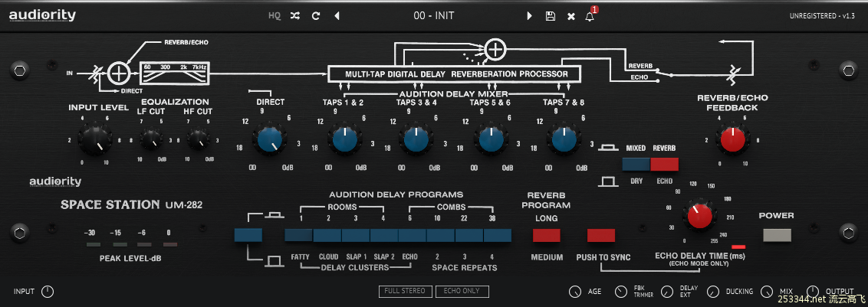
Task: Toggle the blue program bank shift button
Action: coord(248,235)
